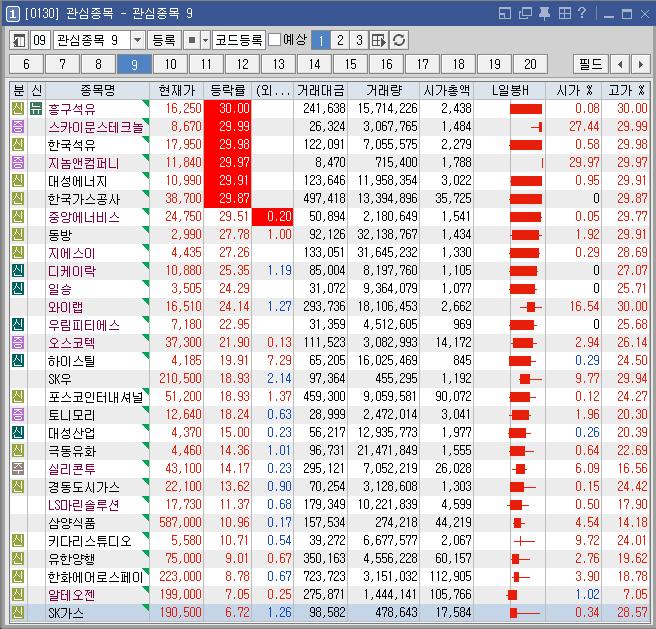This screenshot has height=629, width=656.
Task: Click the black square stop button
Action: [x=192, y=40]
